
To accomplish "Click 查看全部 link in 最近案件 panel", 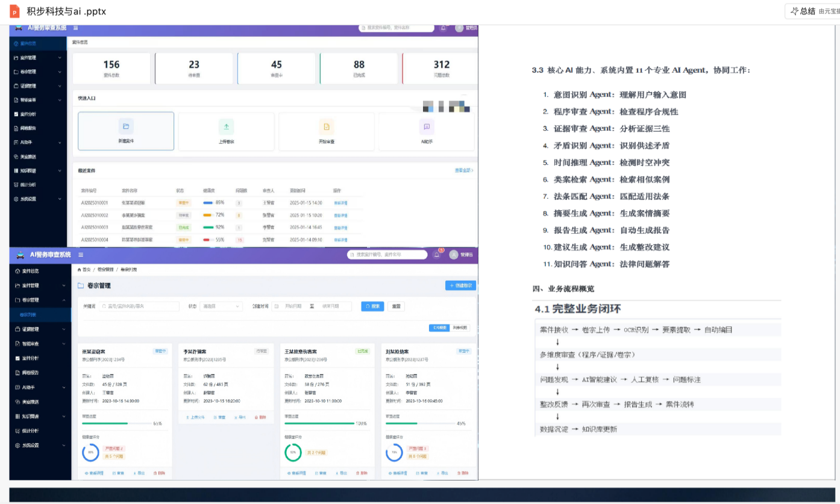I will point(464,170).
